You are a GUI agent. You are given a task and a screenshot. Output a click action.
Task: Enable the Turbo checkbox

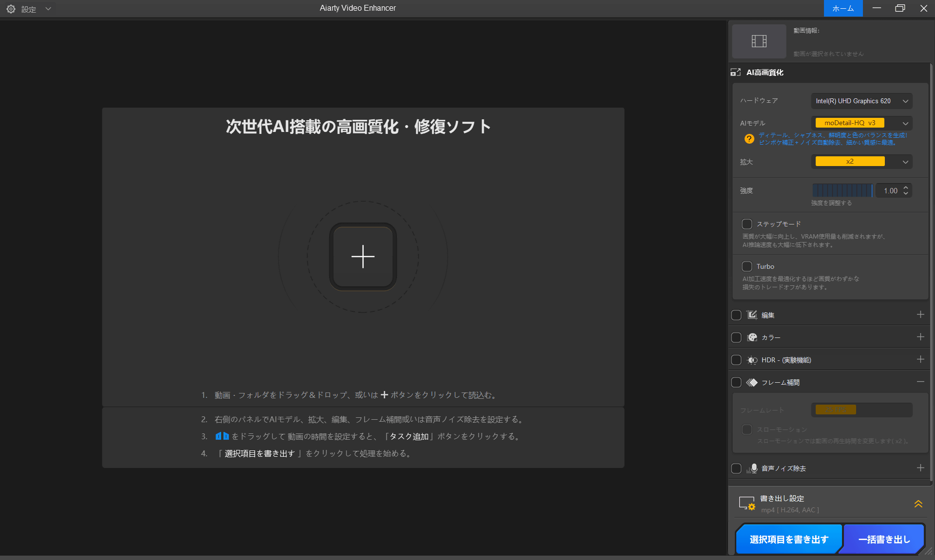[x=747, y=266]
